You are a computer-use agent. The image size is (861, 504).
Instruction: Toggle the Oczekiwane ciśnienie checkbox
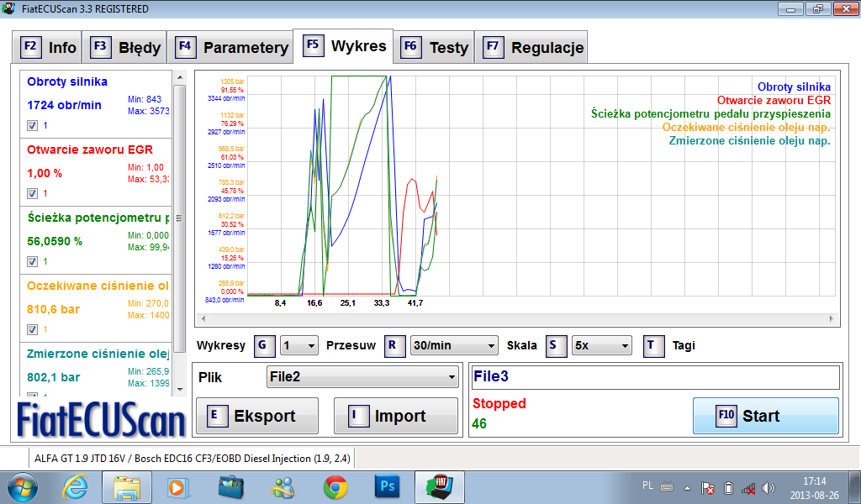[x=32, y=328]
